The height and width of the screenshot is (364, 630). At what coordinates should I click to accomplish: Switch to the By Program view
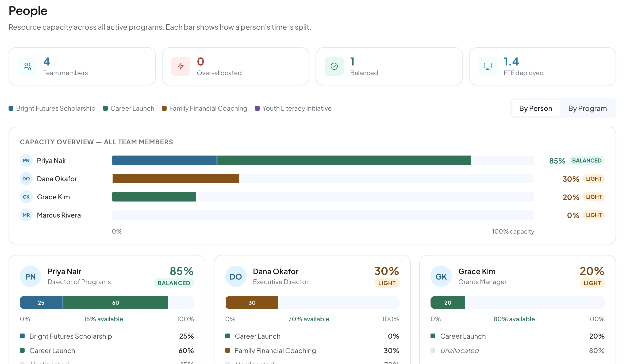[x=587, y=108]
